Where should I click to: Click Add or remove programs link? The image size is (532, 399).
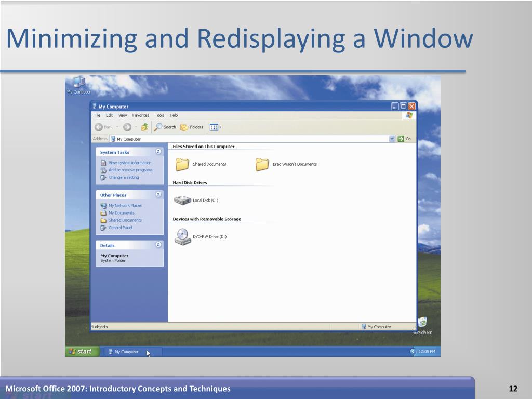pyautogui.click(x=130, y=170)
